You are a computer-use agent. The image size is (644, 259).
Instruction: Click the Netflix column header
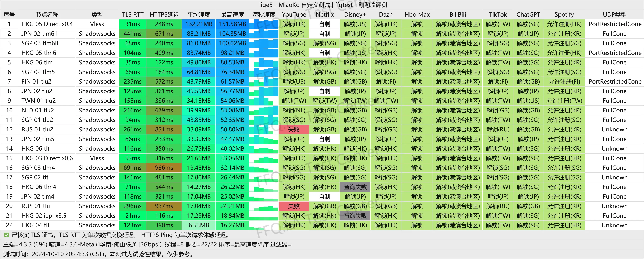coord(324,15)
